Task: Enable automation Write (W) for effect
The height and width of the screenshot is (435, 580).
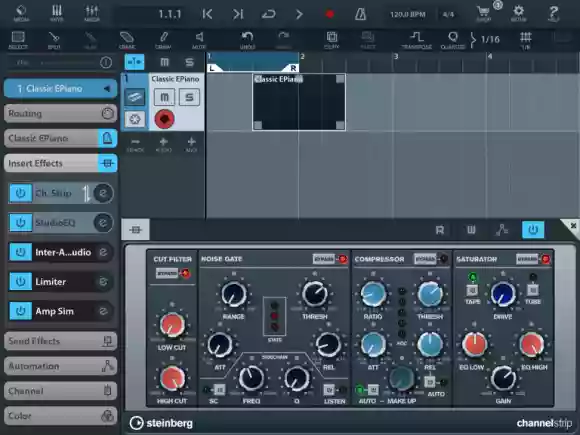Action: (471, 230)
